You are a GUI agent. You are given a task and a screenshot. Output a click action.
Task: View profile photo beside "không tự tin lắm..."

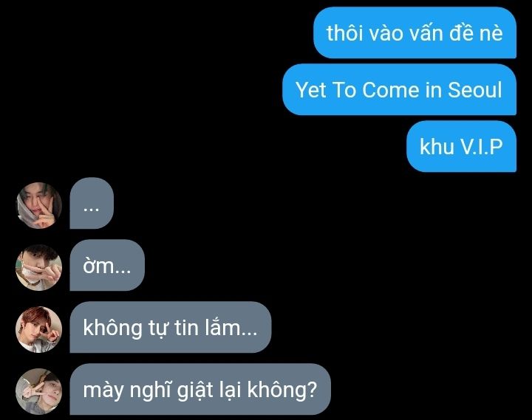[39, 329]
